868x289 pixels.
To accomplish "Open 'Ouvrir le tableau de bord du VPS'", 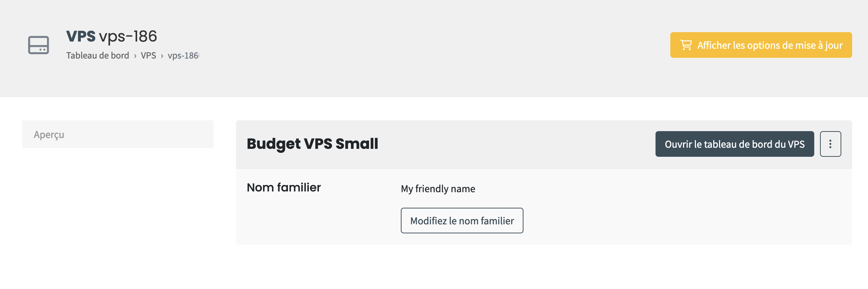I will 734,144.
